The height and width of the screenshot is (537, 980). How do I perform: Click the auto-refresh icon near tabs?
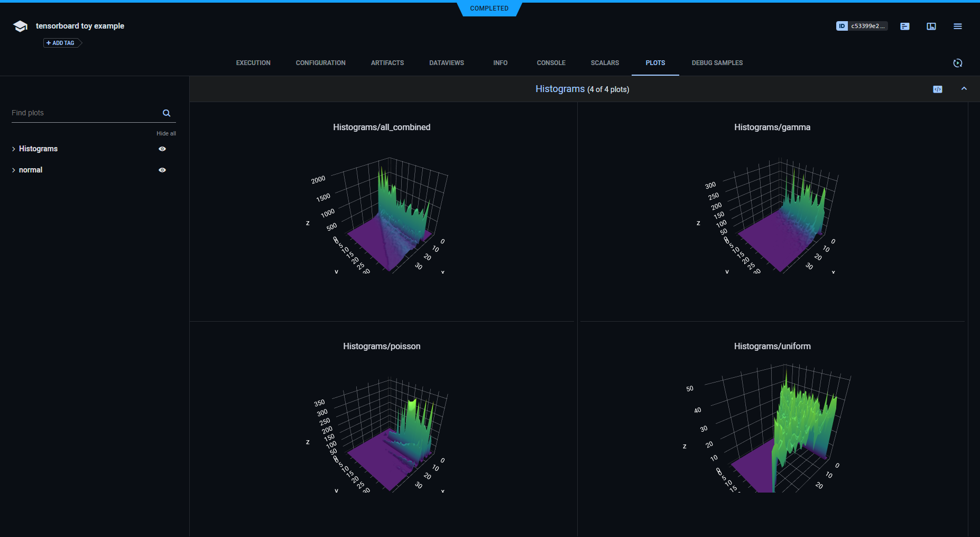(x=957, y=63)
